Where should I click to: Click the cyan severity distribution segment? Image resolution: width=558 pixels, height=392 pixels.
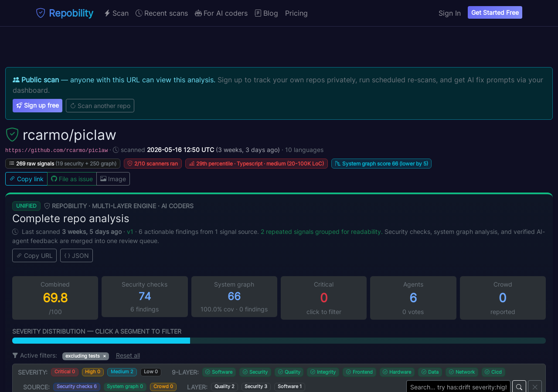tap(101, 341)
